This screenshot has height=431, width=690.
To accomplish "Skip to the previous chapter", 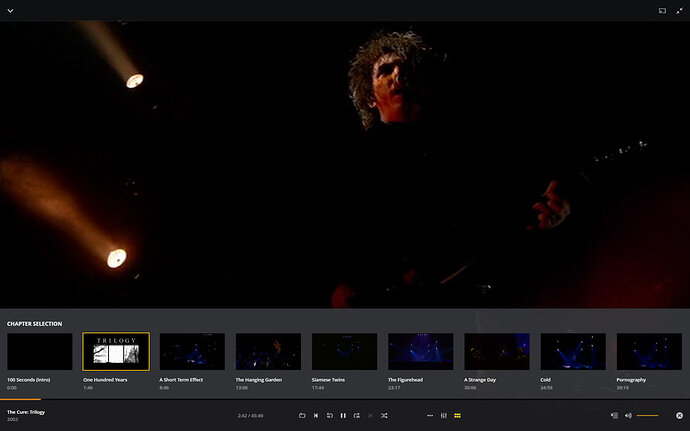I will 316,415.
